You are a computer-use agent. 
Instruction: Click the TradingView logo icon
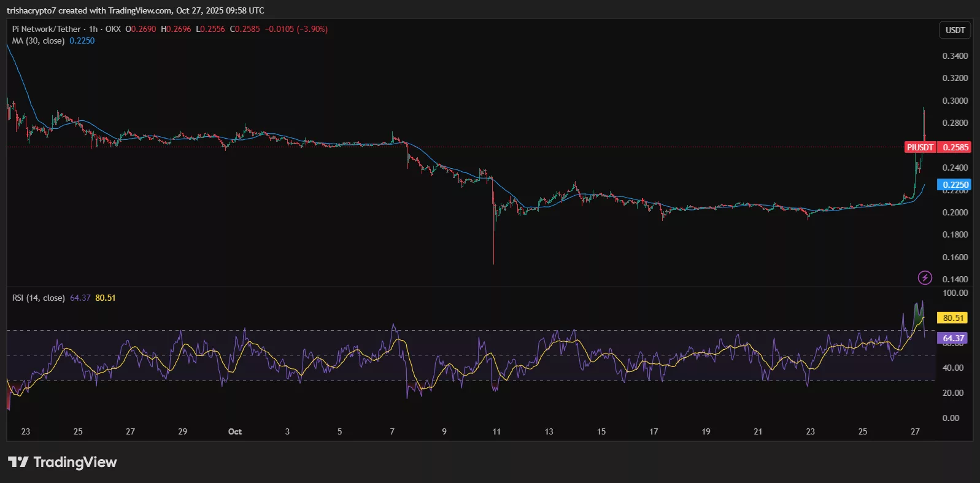(x=18, y=462)
